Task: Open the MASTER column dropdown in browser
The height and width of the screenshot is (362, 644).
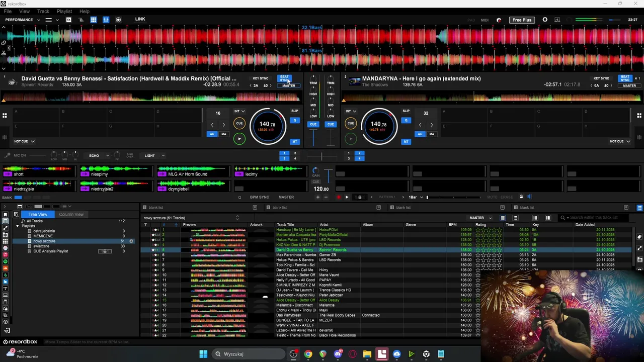Action: point(480,218)
